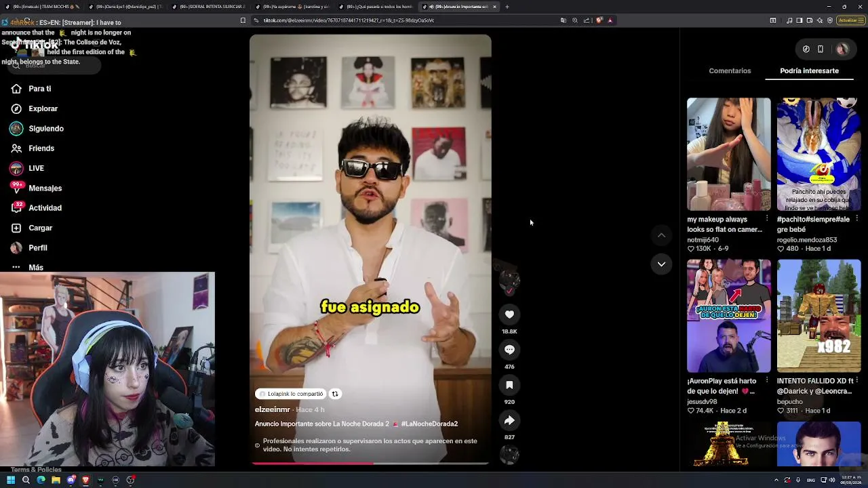Open the video comments bubble icon
The width and height of the screenshot is (868, 488).
[x=509, y=350]
